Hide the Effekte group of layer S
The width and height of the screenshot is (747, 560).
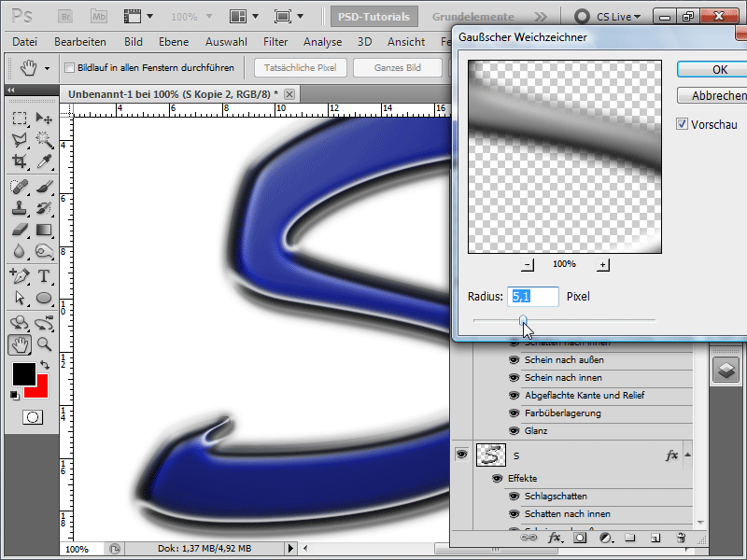pos(497,478)
